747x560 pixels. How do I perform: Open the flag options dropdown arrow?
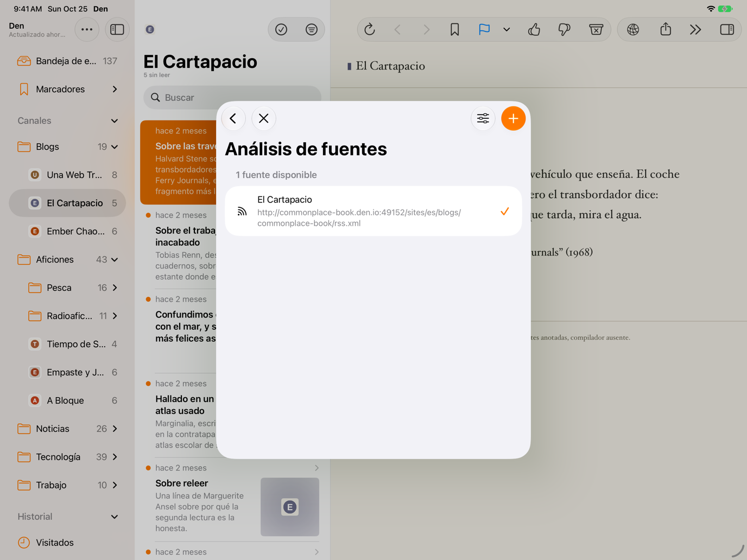pyautogui.click(x=507, y=29)
